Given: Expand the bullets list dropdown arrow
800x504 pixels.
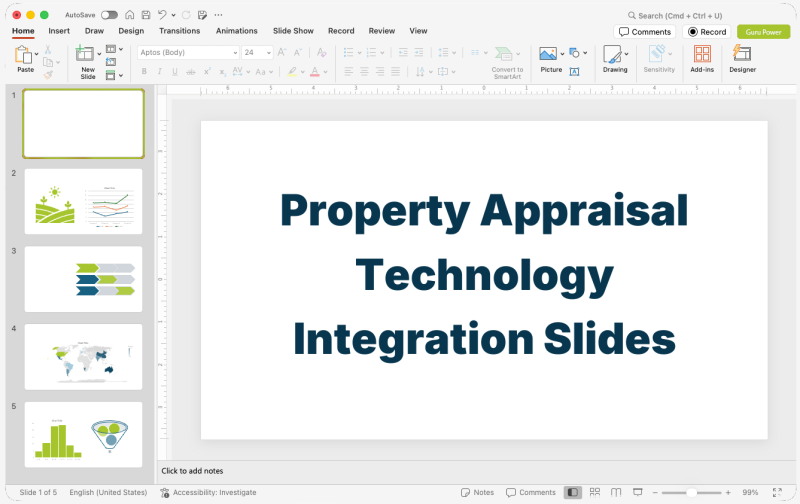Looking at the screenshot, I should (359, 53).
